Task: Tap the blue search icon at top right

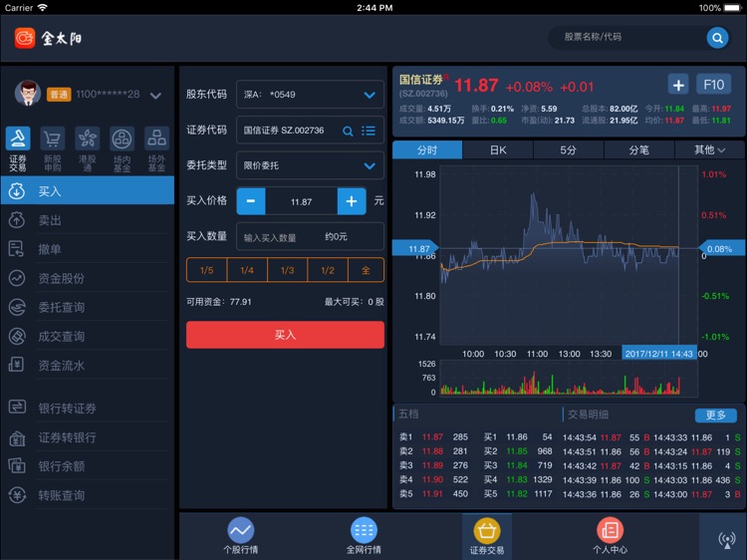Action: [717, 37]
